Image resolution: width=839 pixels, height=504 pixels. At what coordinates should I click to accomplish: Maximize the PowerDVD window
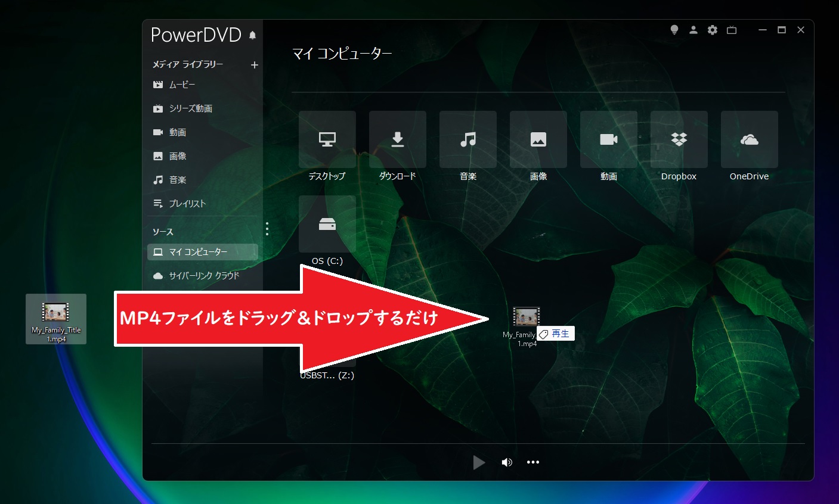tap(782, 30)
